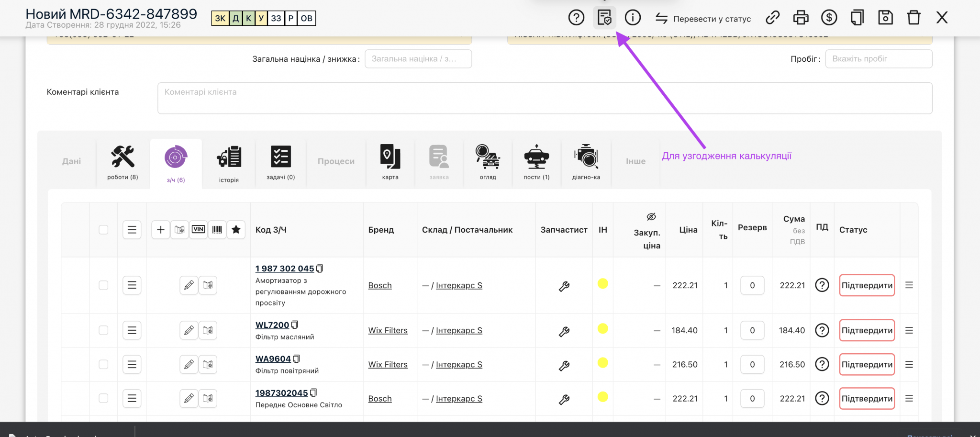Open the 'Перевести у статус' status menu

coord(703,19)
